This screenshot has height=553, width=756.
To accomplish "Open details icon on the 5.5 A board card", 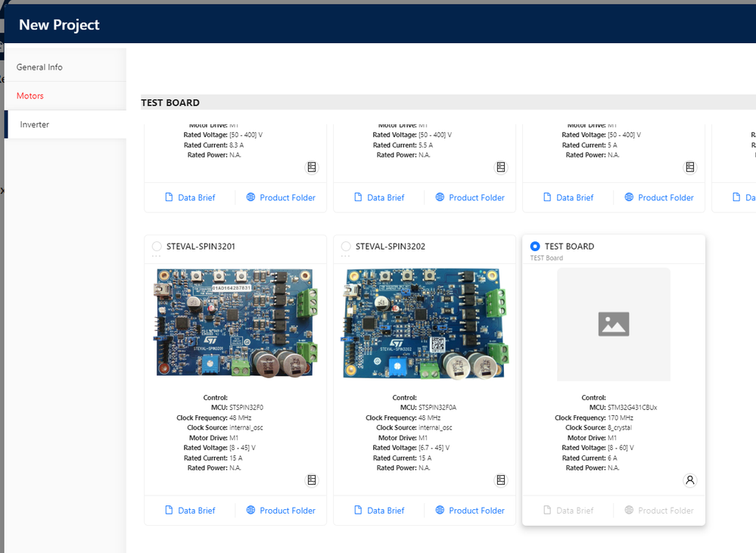I will point(501,167).
